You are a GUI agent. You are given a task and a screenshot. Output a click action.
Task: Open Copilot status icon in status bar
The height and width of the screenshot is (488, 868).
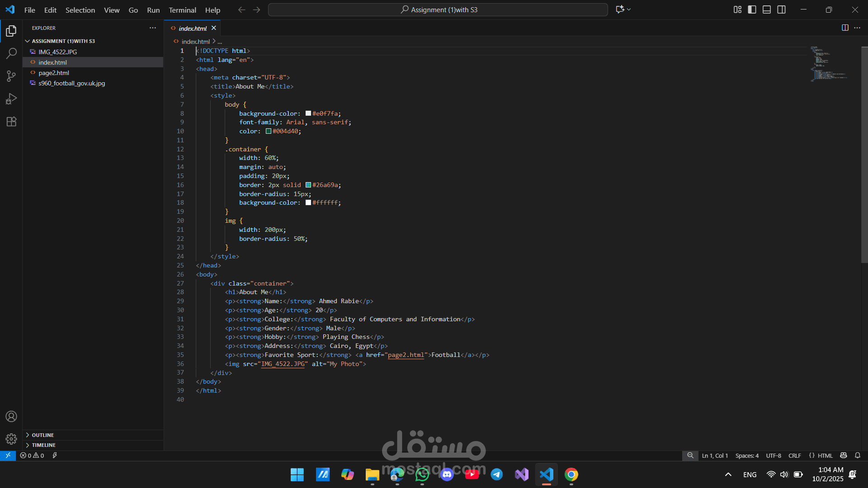[x=844, y=455]
